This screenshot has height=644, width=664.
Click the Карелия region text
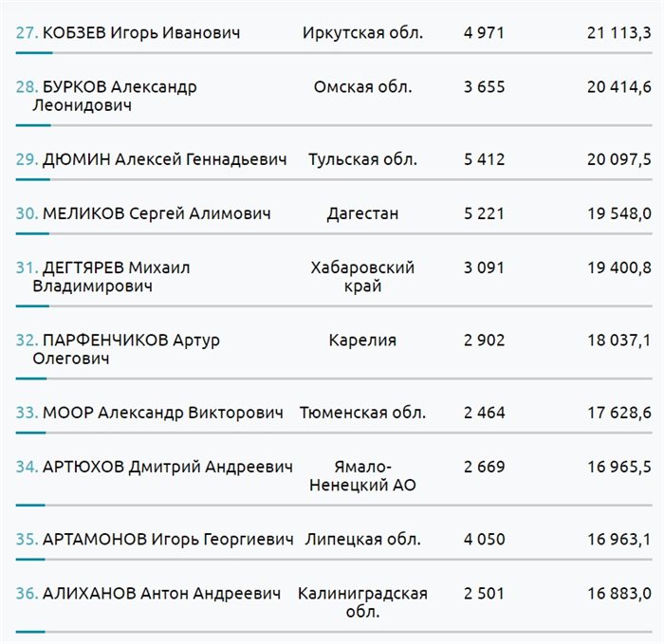coord(362,340)
